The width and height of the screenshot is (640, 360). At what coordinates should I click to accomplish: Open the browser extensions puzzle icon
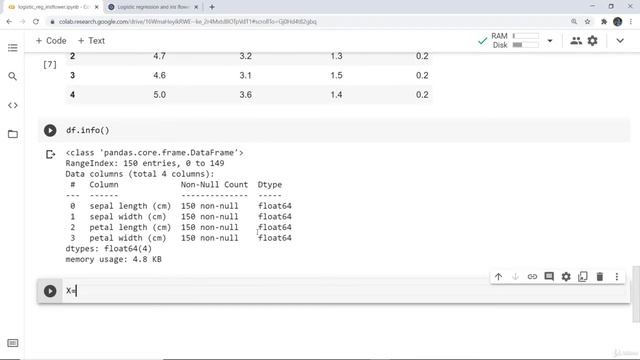pos(604,22)
